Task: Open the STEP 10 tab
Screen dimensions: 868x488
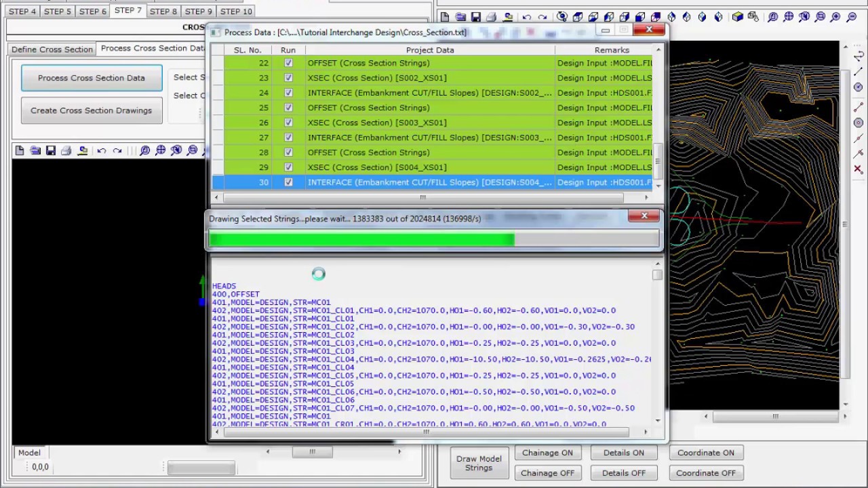Action: pyautogui.click(x=236, y=12)
